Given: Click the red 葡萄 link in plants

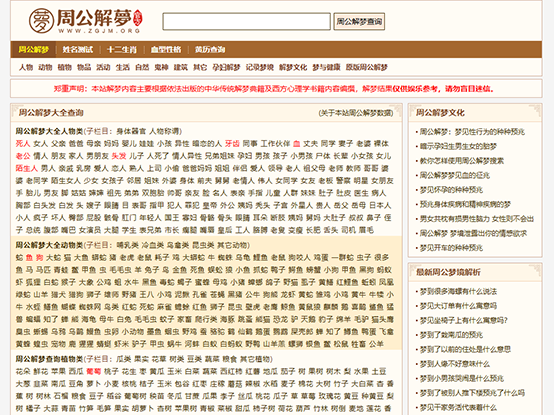Looking at the screenshot, I should click(x=94, y=372).
